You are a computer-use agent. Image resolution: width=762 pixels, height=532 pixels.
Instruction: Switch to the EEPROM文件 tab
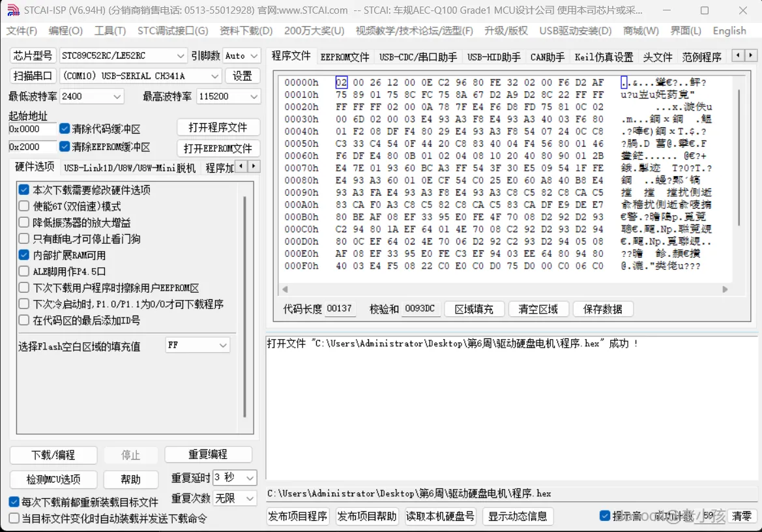click(344, 57)
